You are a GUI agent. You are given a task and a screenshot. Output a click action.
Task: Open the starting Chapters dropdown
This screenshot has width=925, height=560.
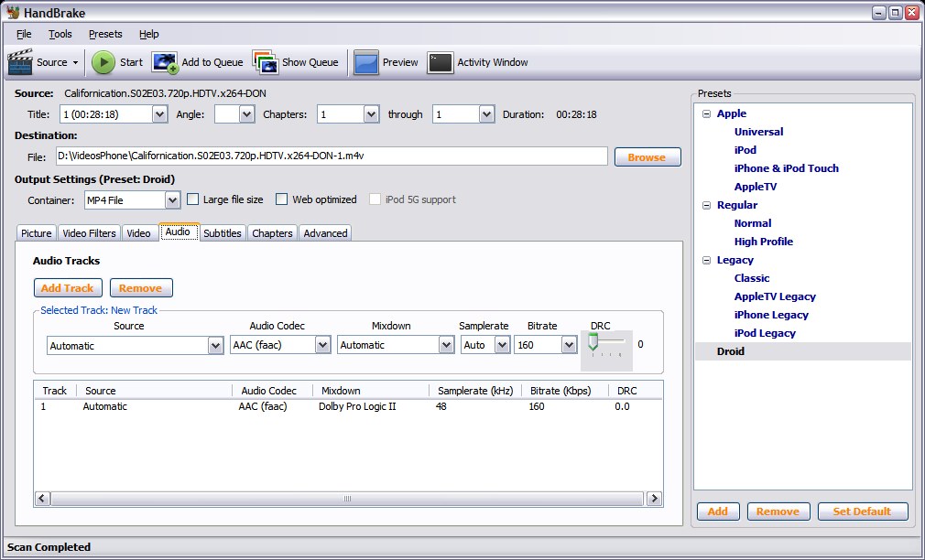pos(371,114)
